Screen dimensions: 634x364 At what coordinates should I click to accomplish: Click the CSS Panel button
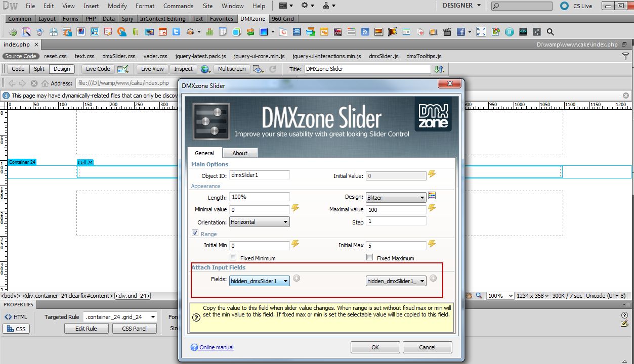tap(135, 329)
